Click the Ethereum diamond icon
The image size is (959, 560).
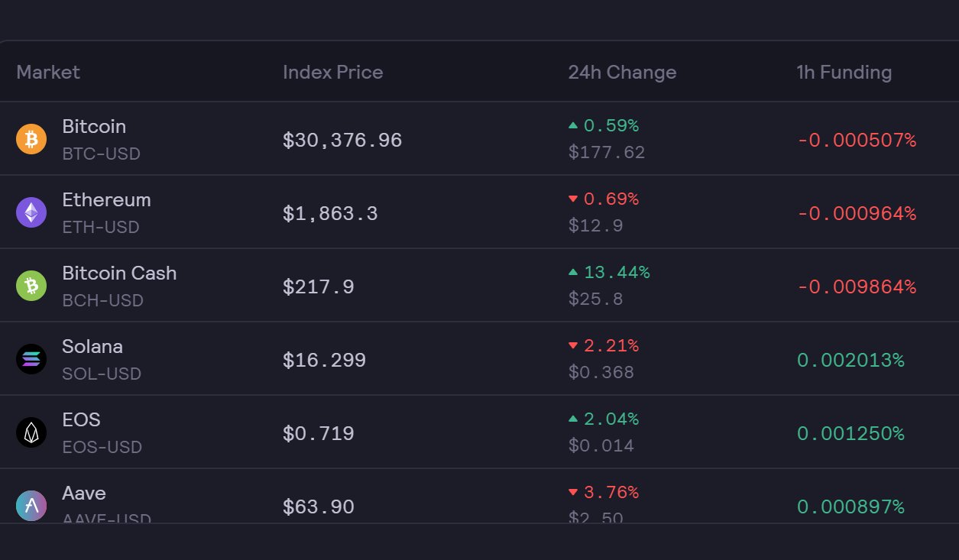point(31,212)
